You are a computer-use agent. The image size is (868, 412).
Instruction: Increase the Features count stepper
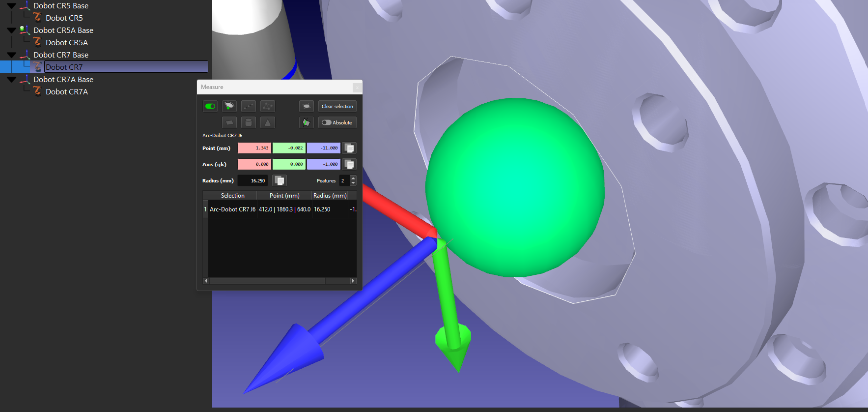coord(353,178)
